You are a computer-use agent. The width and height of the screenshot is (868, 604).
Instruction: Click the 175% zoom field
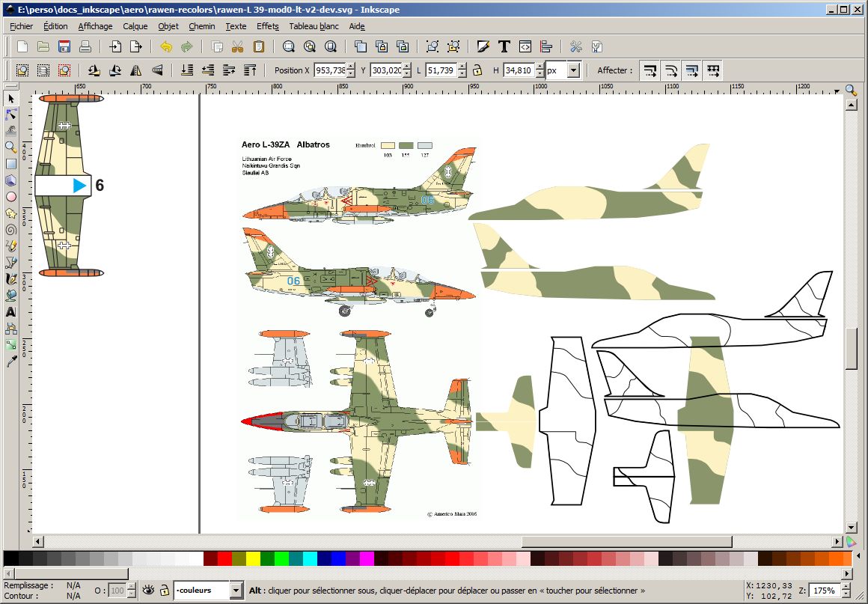pyautogui.click(x=825, y=591)
